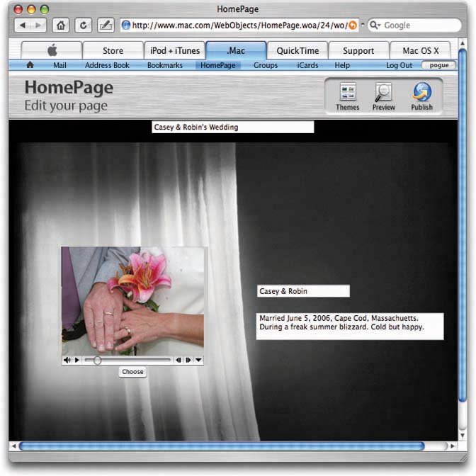Open the Mac OS X tab
The width and height of the screenshot is (476, 476).
(x=421, y=50)
